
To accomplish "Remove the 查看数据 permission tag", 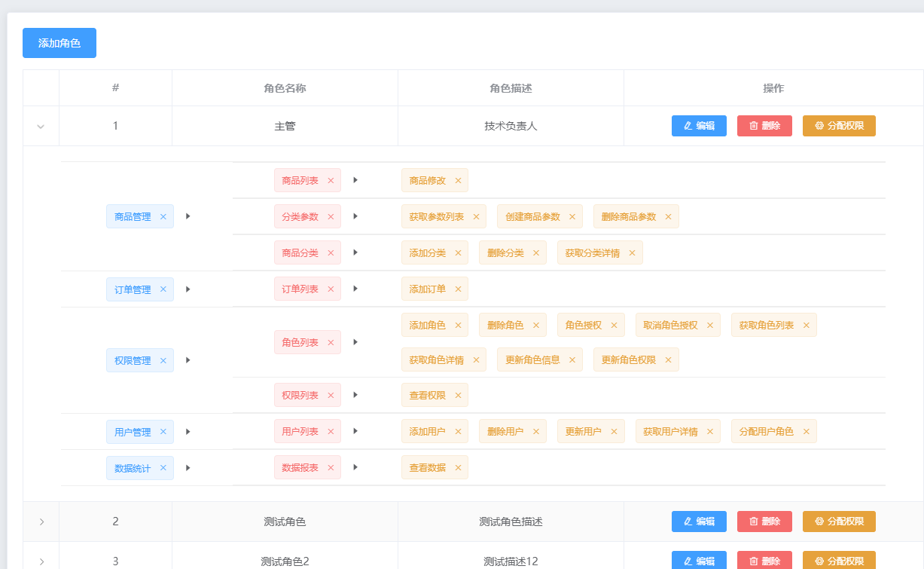I will tap(457, 467).
